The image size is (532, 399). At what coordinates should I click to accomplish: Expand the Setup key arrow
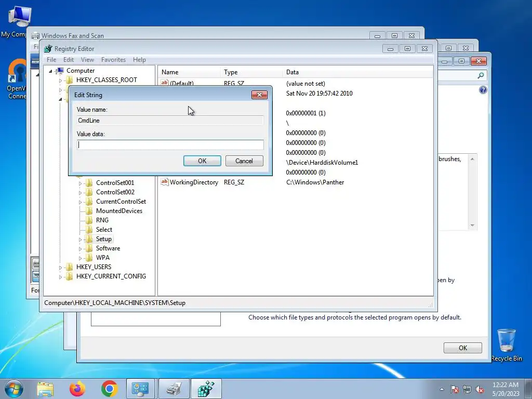click(x=80, y=239)
